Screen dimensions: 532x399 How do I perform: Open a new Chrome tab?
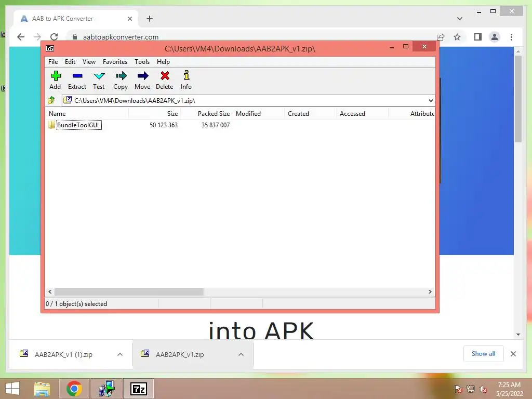pyautogui.click(x=150, y=19)
